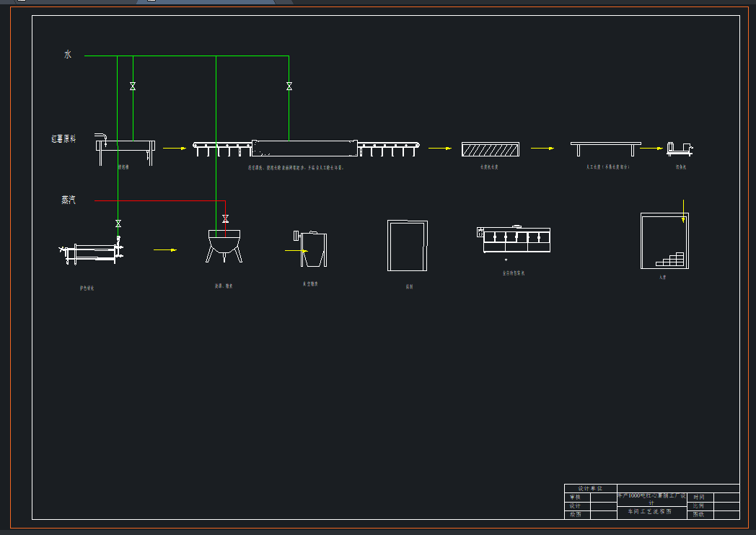756x535 pixels.
Task: Click the 绘图 cell in title block
Action: [x=577, y=515]
